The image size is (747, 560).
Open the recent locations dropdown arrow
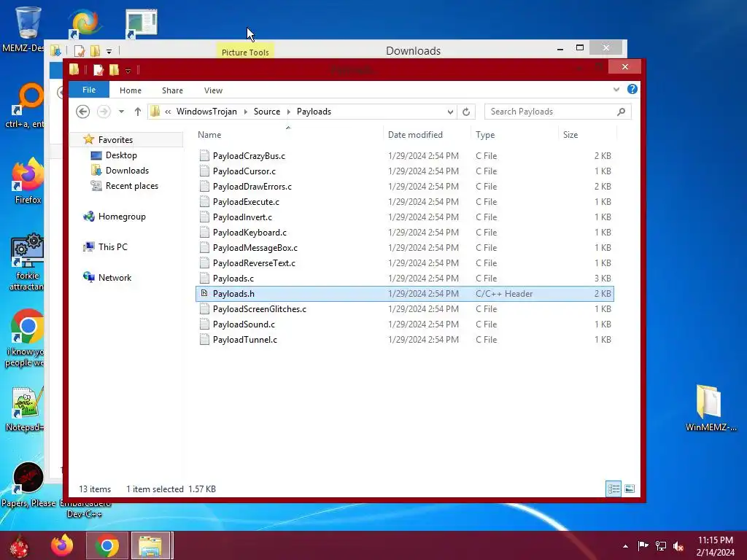pos(122,112)
